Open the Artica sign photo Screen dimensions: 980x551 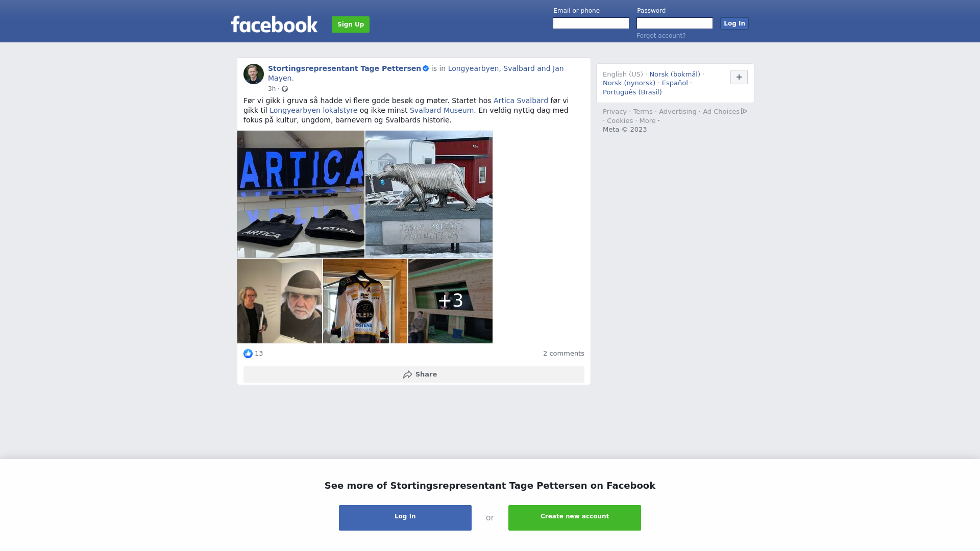pos(301,194)
